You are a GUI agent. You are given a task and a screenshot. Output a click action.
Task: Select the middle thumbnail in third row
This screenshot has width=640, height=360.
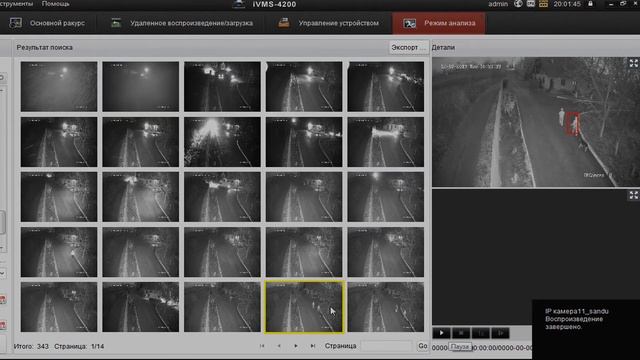pyautogui.click(x=222, y=197)
